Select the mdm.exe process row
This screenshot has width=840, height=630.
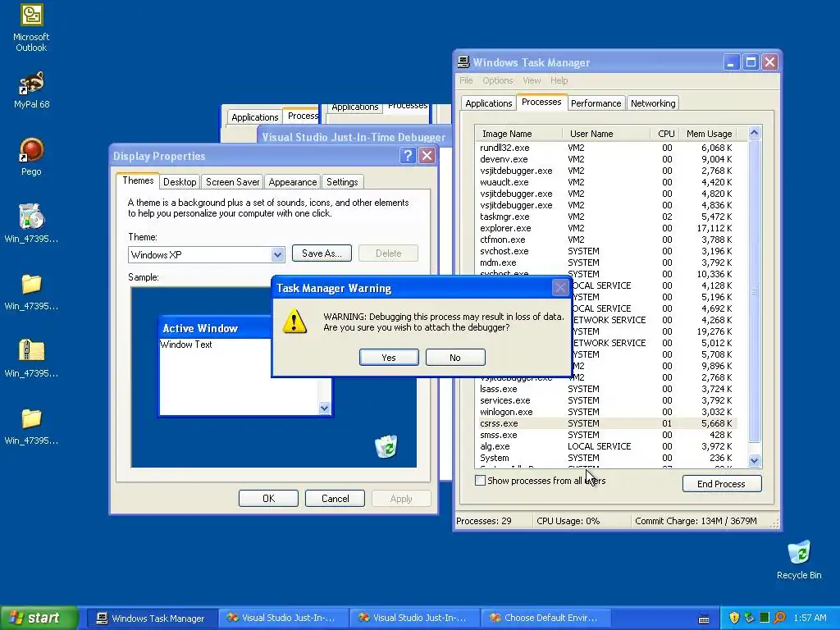(606, 262)
